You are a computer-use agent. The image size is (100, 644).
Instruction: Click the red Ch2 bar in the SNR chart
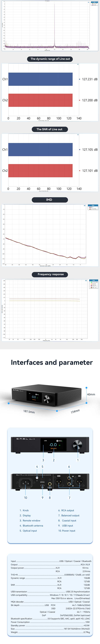[40, 171]
